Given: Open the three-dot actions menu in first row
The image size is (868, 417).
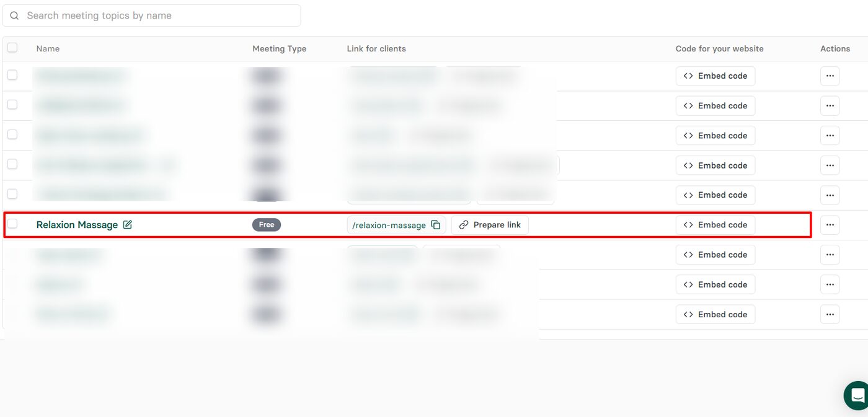Looking at the screenshot, I should [x=830, y=76].
